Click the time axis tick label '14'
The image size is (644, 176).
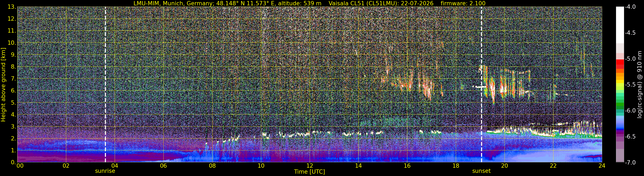(358, 166)
